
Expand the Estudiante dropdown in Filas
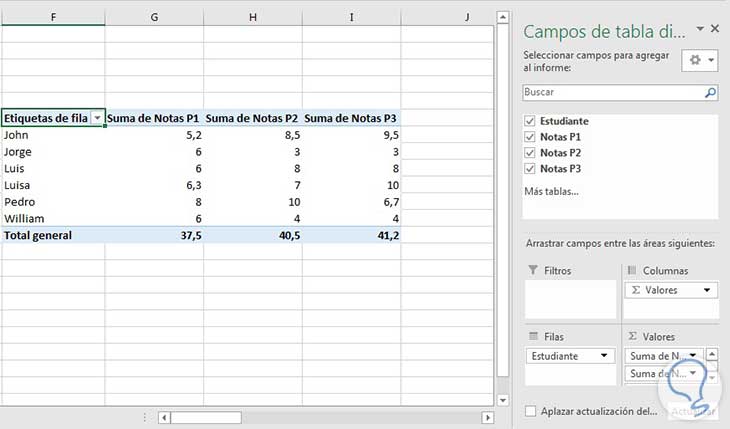604,355
